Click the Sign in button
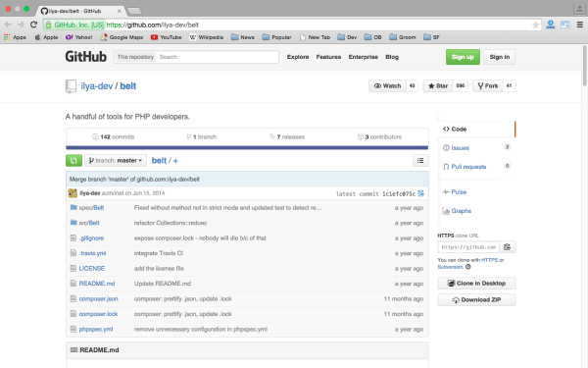 [500, 57]
